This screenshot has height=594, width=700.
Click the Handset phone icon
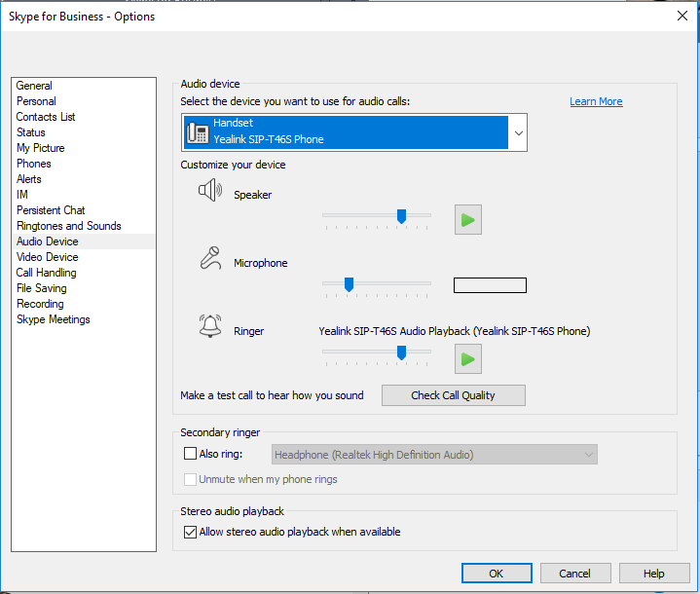pos(198,132)
